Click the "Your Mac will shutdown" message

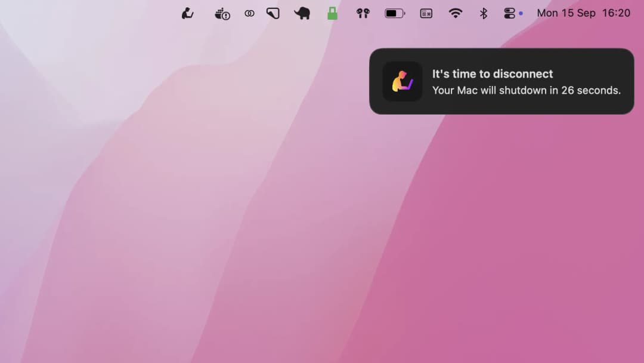pyautogui.click(x=526, y=90)
